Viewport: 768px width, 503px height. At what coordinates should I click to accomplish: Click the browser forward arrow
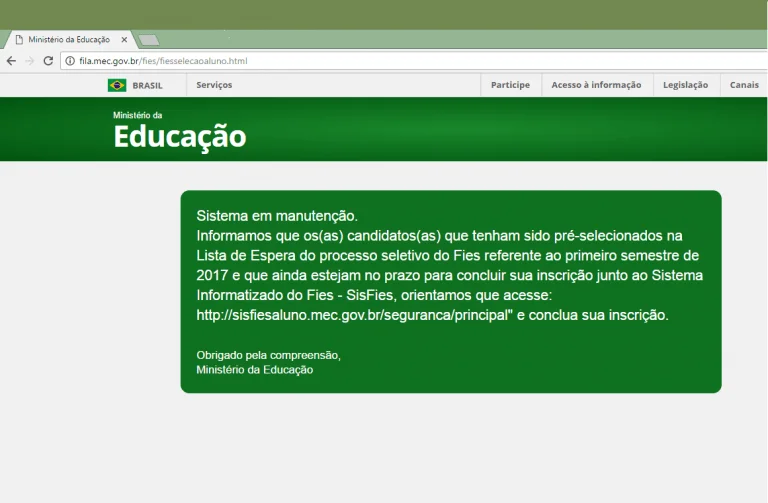coord(29,61)
